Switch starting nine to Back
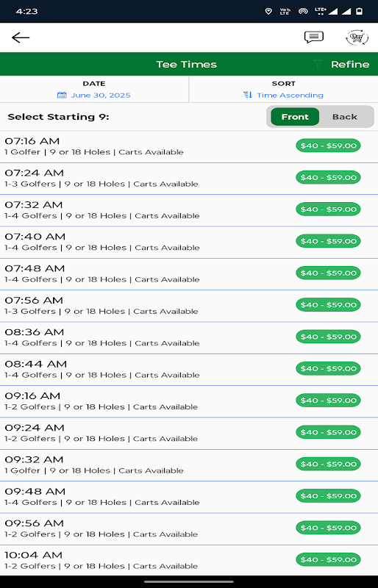378x588 pixels. (345, 117)
